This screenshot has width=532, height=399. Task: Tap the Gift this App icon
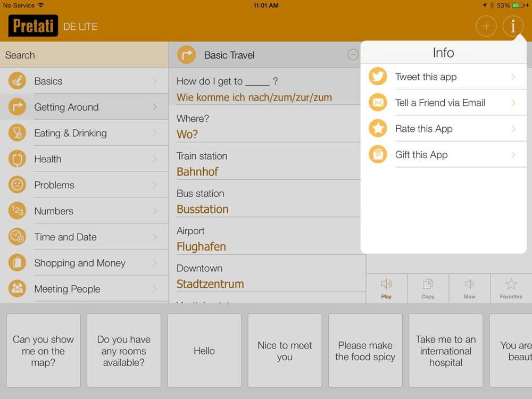click(x=378, y=154)
